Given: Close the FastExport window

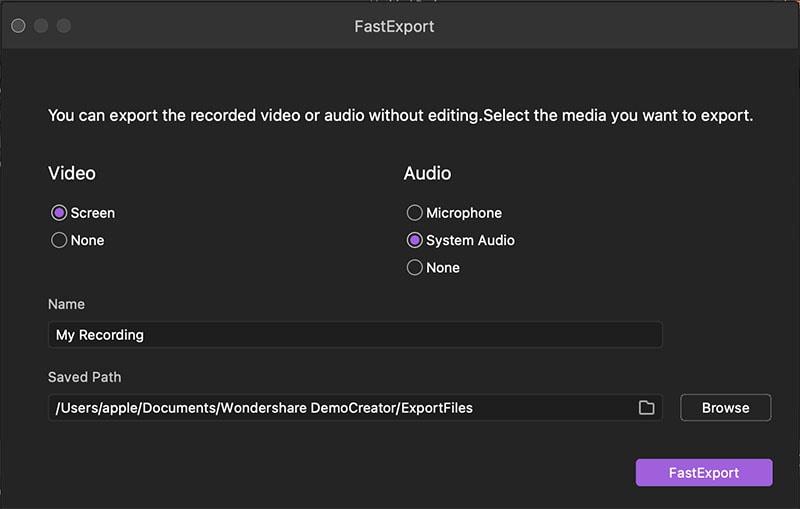Looking at the screenshot, I should tap(18, 26).
